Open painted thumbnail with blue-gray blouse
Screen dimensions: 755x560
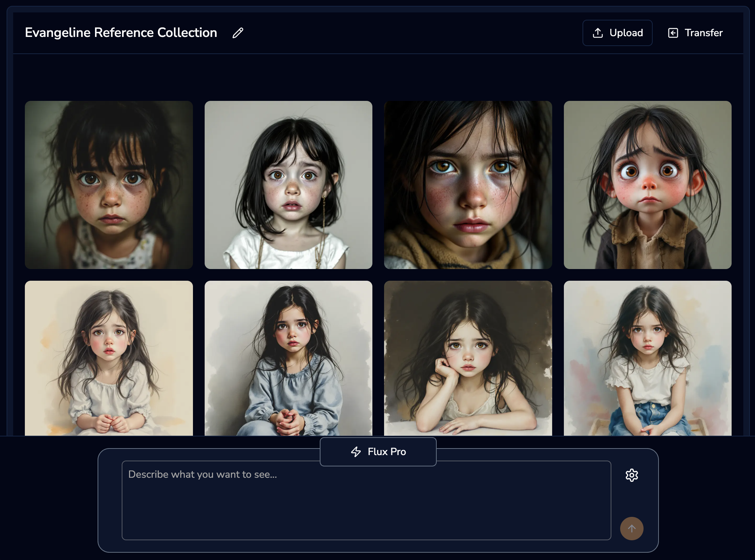coord(288,358)
